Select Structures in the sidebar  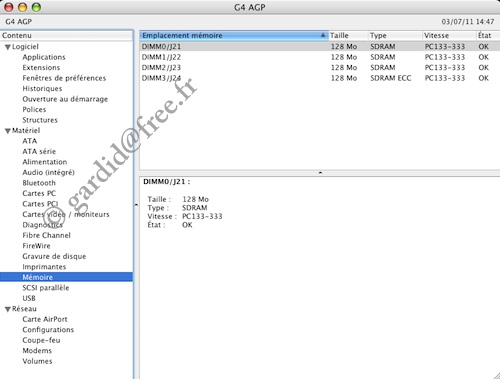(40, 120)
